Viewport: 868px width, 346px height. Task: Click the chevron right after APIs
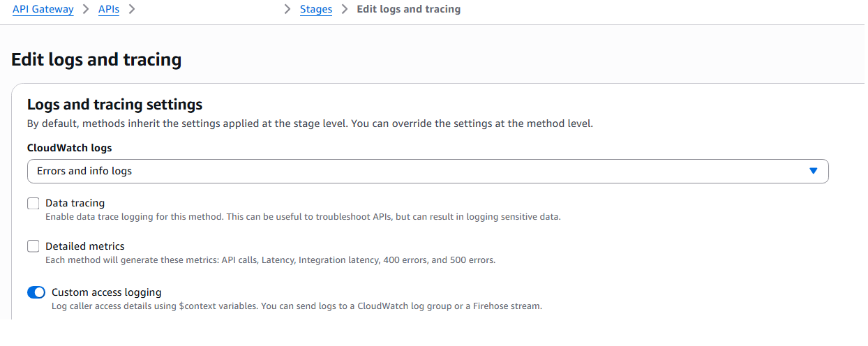point(132,10)
